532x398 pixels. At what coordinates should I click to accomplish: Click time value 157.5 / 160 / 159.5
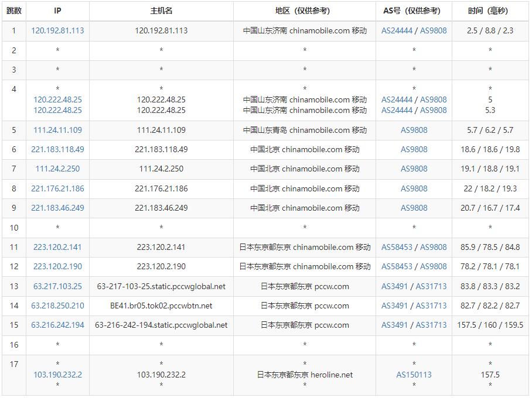click(490, 325)
